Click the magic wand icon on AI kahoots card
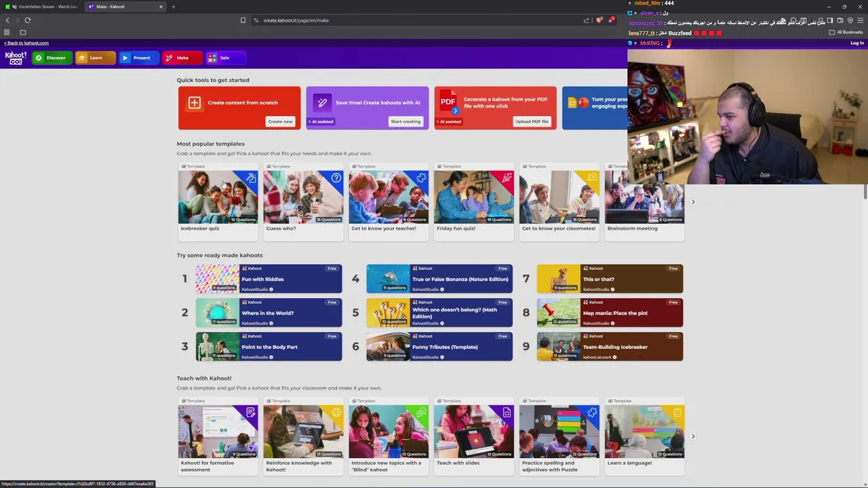868x488 pixels. (x=322, y=102)
